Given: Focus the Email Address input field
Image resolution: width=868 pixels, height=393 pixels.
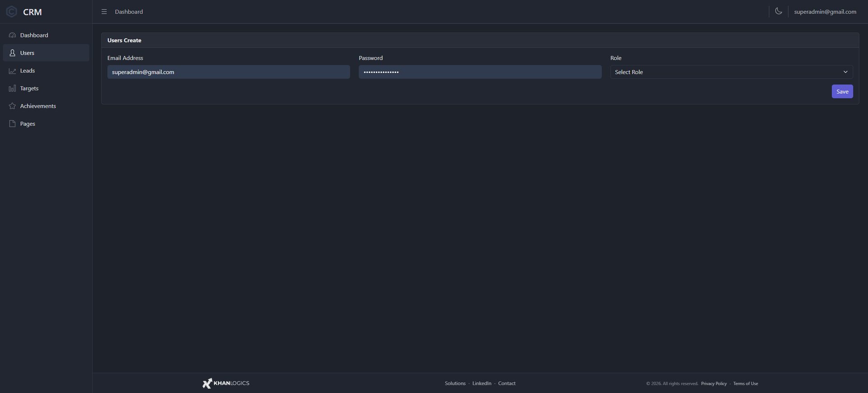Looking at the screenshot, I should 228,72.
